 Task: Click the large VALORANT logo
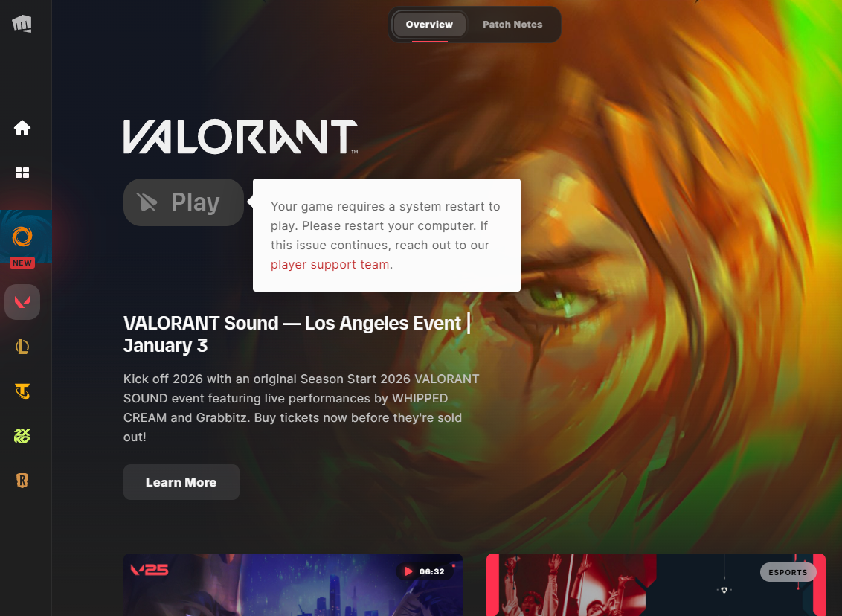pos(240,137)
